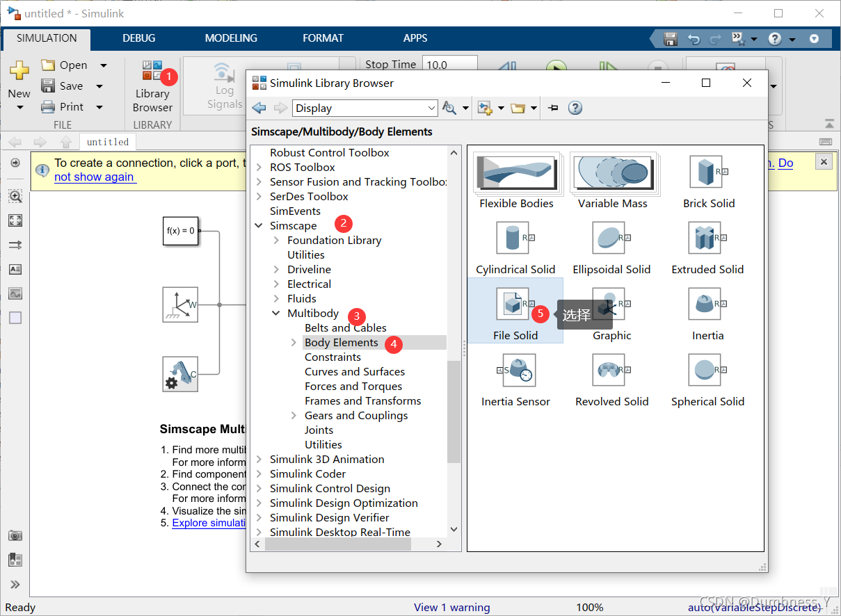Select the Cylindrical Solid block
The height and width of the screenshot is (616, 841).
coord(515,248)
